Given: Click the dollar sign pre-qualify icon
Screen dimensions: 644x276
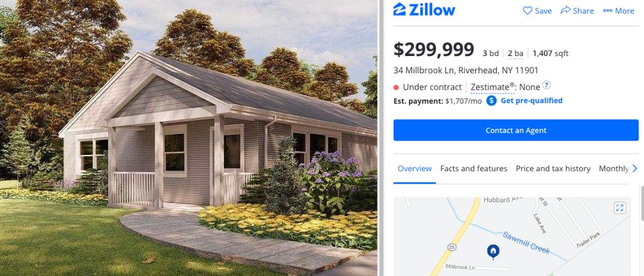Looking at the screenshot, I should click(x=491, y=101).
